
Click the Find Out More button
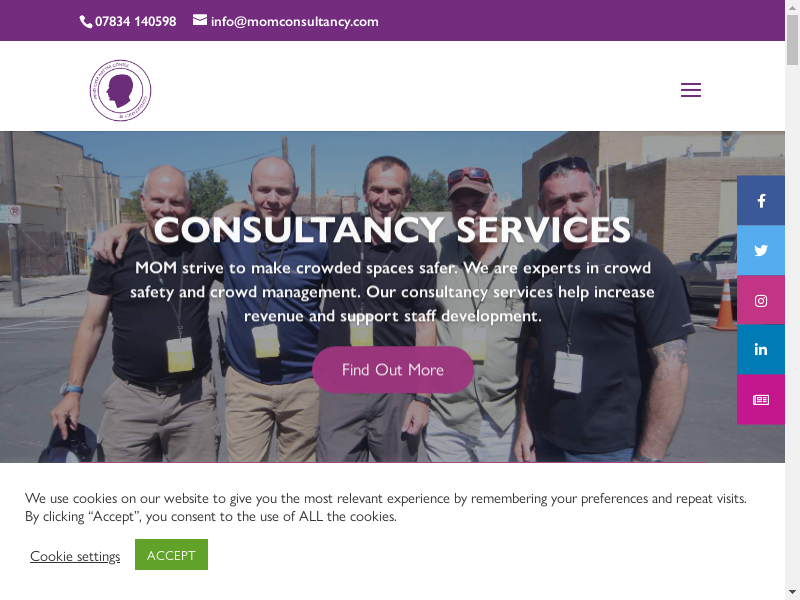393,370
